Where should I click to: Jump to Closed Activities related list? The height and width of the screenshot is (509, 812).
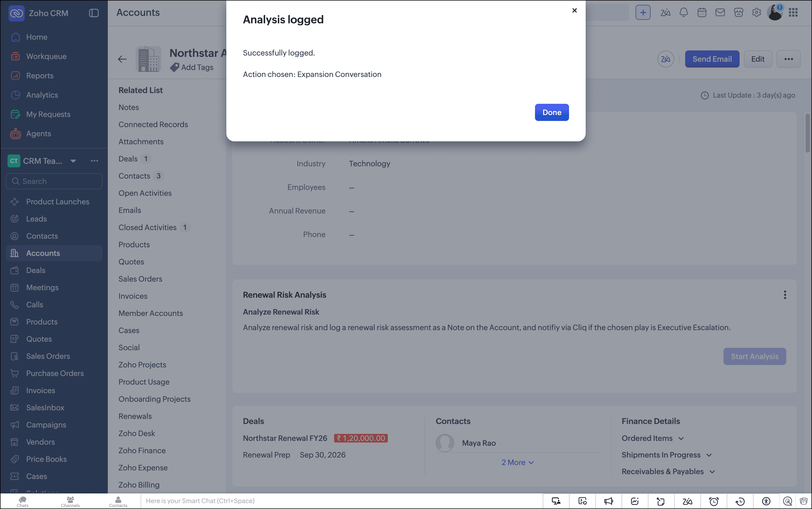147,228
